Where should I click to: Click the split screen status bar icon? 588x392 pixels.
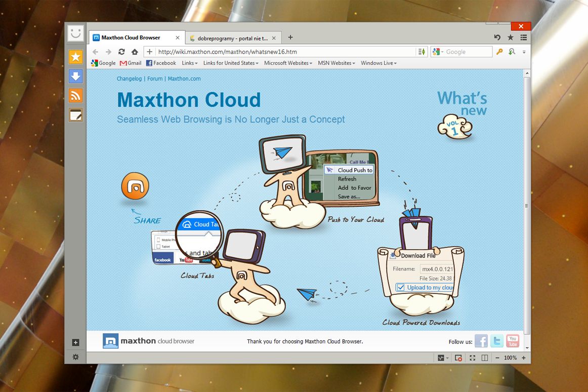tap(484, 358)
